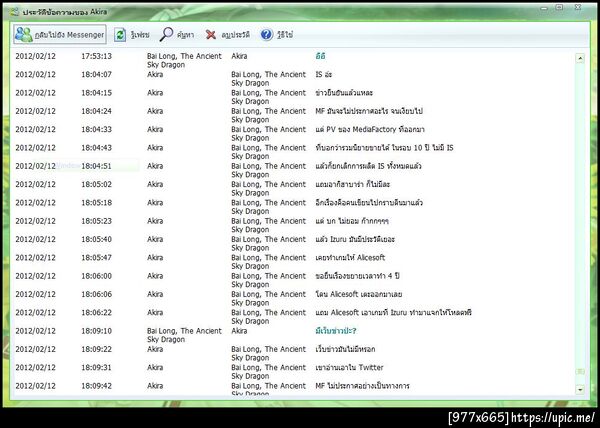
Task: Select the time cell 18:05:02
Action: pyautogui.click(x=96, y=184)
